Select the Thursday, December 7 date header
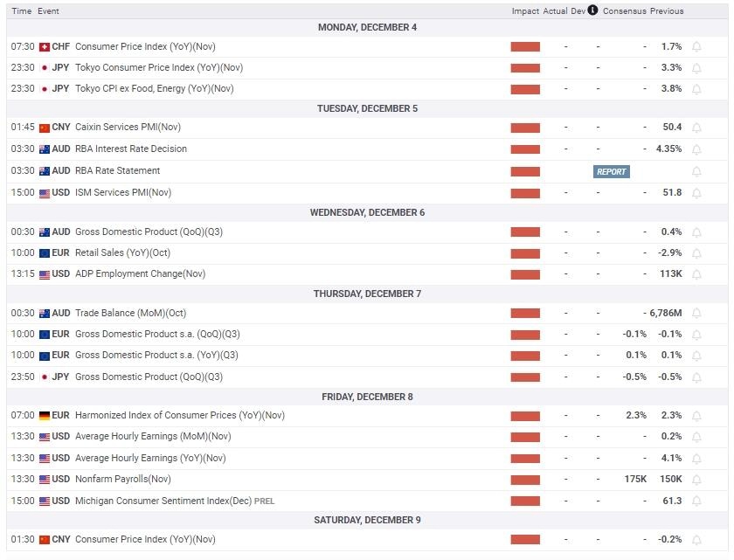Image resolution: width=734 pixels, height=560 pixels. (368, 294)
